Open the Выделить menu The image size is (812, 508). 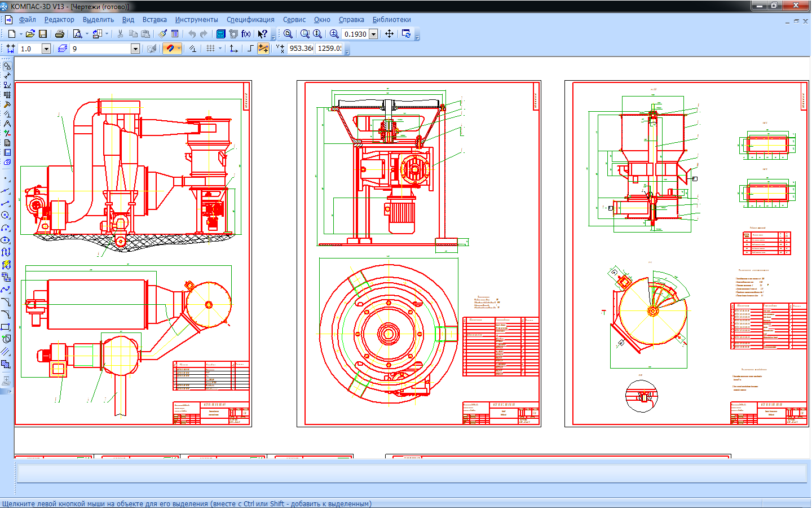coord(98,19)
